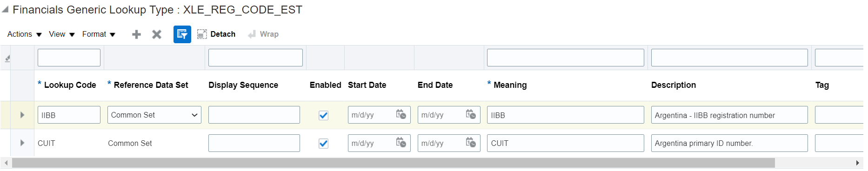Click the X delete-row icon in the toolbar
The width and height of the screenshot is (868, 171).
coord(157,34)
